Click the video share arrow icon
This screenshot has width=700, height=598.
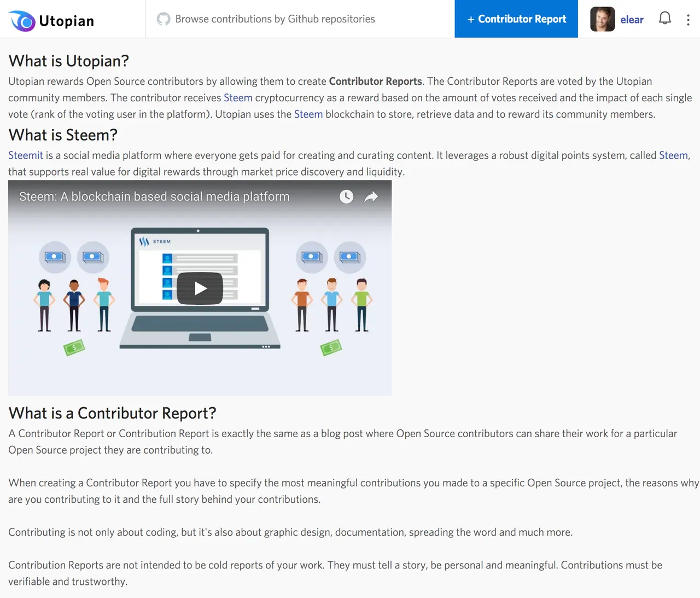[x=371, y=196]
